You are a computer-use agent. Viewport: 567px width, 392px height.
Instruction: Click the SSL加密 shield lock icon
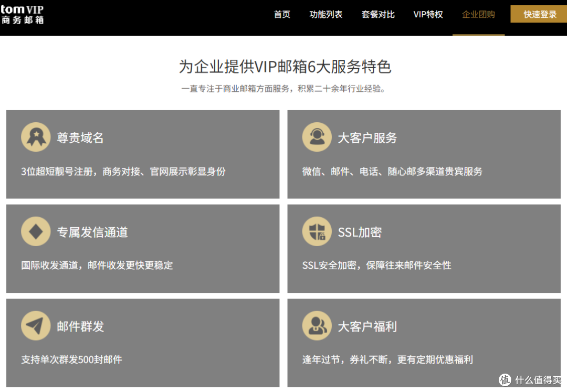(x=317, y=231)
